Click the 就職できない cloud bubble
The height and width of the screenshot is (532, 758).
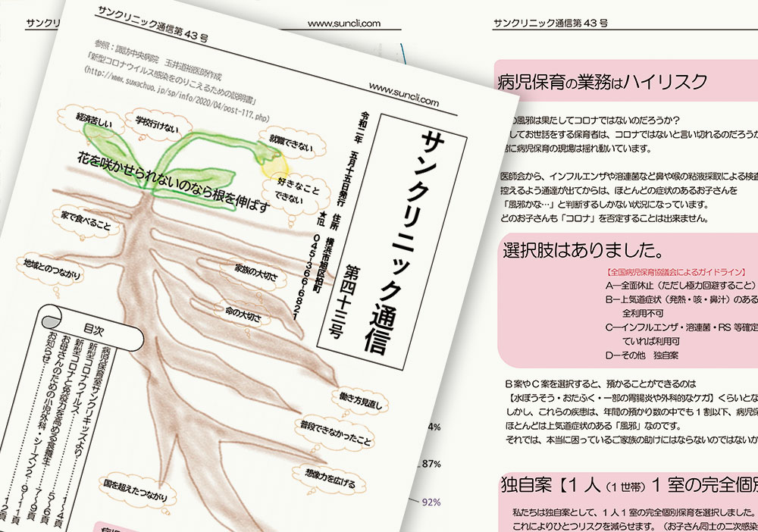point(291,143)
